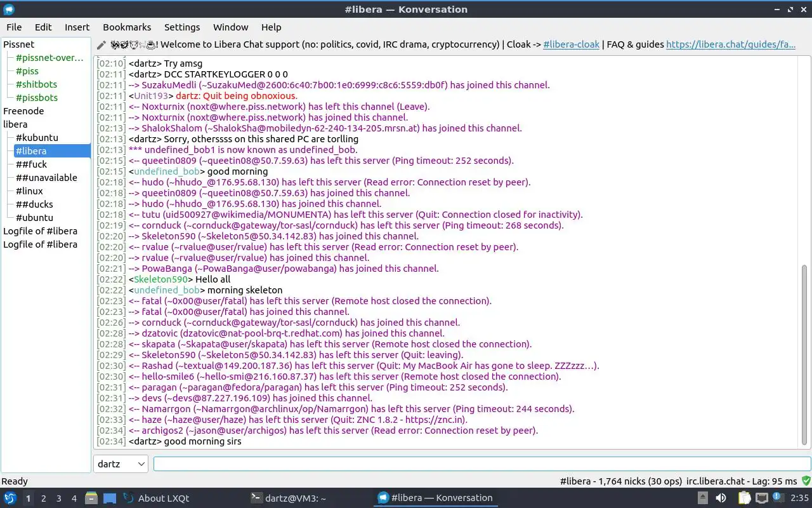Image resolution: width=812 pixels, height=508 pixels.
Task: Click the "Quit being obnoxious." message
Action: point(252,96)
